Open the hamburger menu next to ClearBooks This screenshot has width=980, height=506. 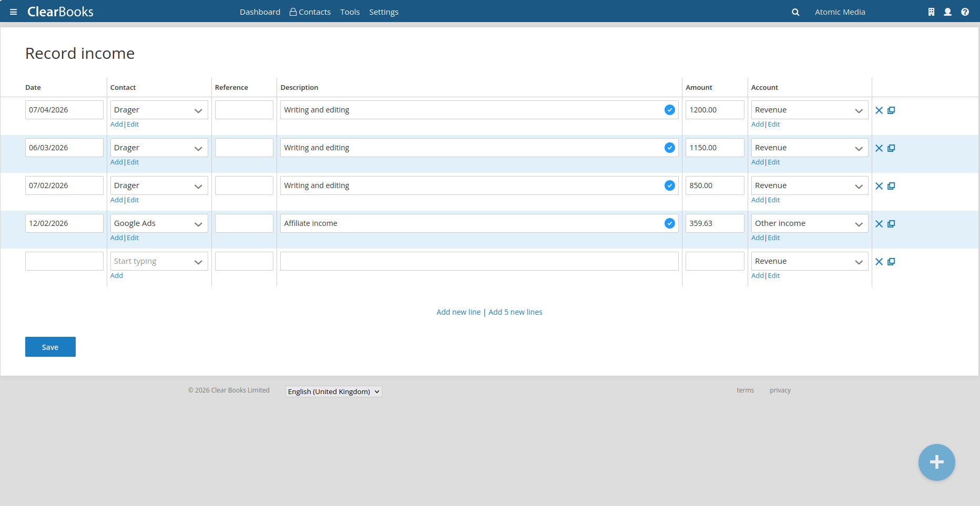click(14, 12)
